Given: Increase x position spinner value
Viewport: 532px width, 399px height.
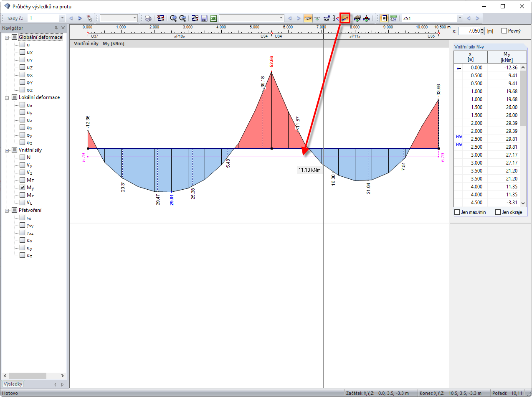Looking at the screenshot, I should [482, 29].
